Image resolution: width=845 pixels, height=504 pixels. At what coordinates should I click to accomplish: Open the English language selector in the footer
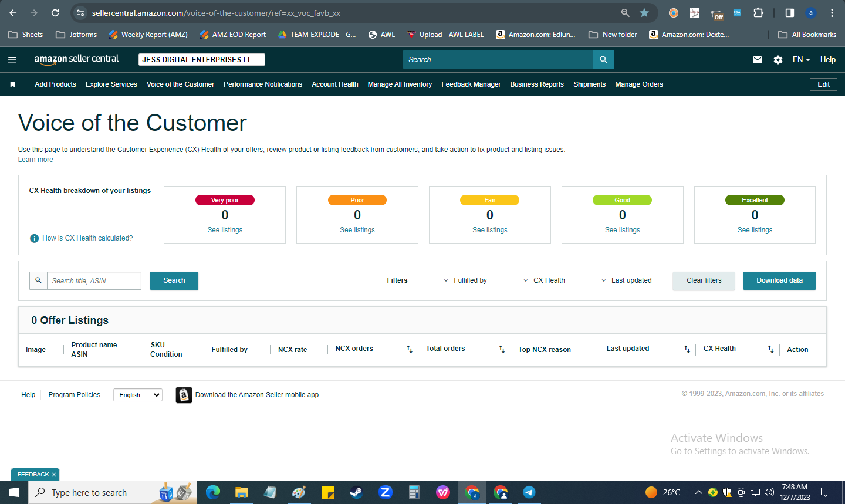click(138, 395)
